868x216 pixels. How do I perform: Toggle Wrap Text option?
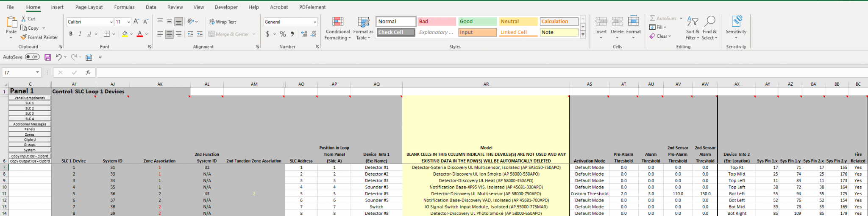tap(223, 22)
